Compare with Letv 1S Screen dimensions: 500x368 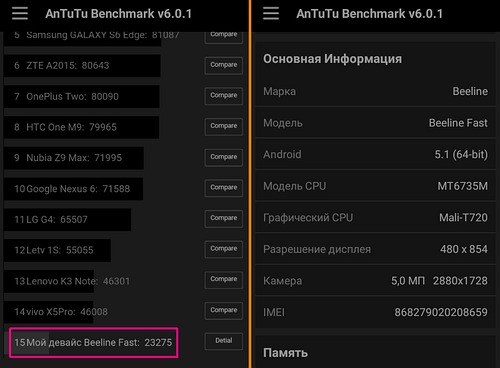[x=224, y=249]
